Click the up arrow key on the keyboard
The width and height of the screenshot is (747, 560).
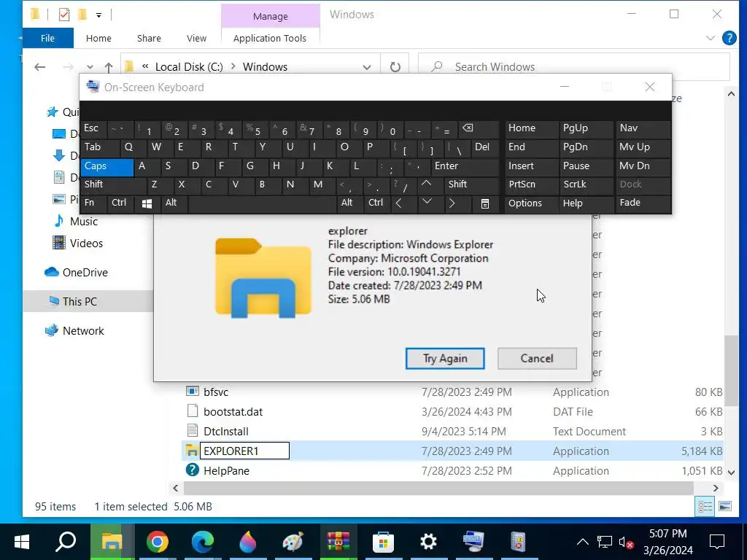coord(430,184)
